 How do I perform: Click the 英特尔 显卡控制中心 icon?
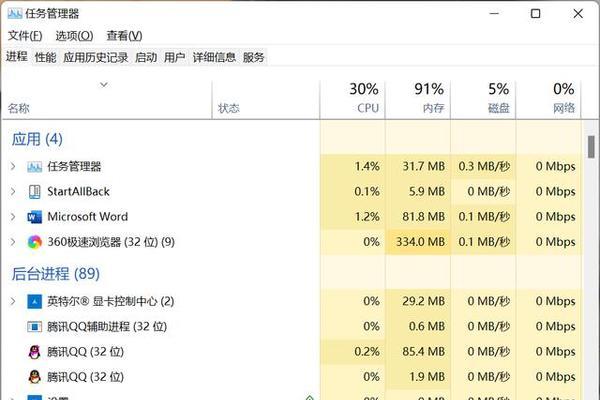[34, 301]
